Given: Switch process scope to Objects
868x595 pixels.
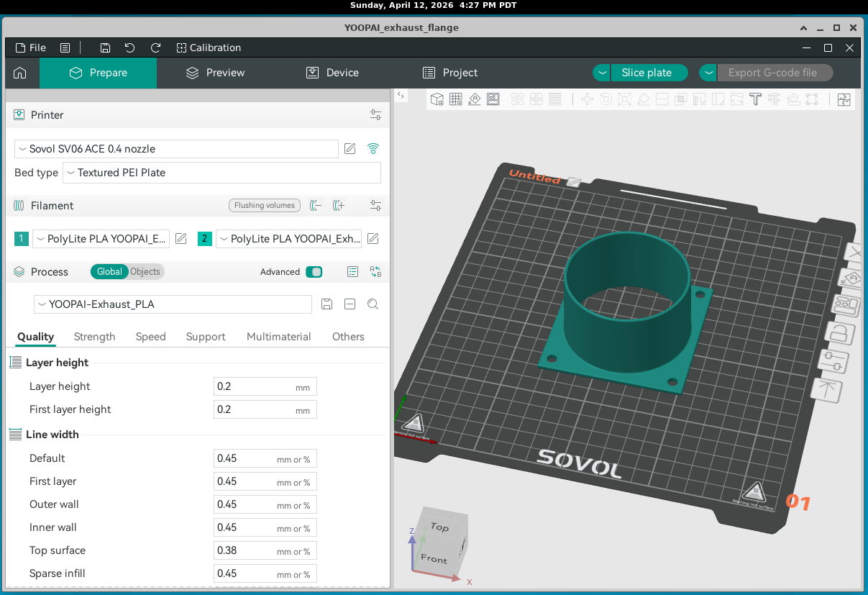Looking at the screenshot, I should click(x=145, y=272).
